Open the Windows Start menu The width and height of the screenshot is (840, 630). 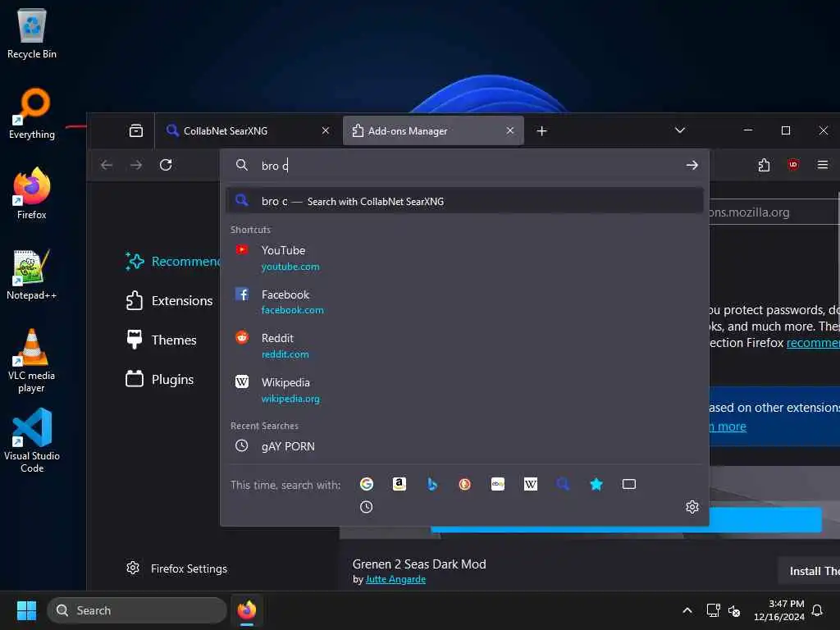point(26,610)
